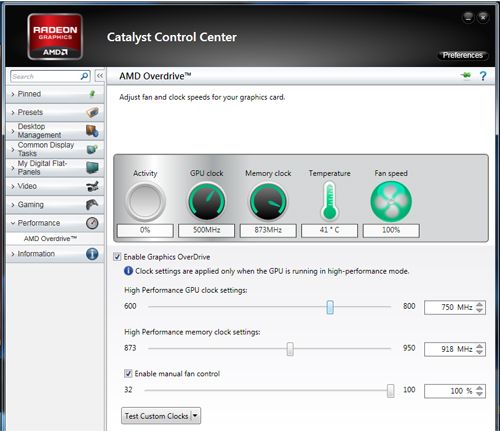
Task: Click the Common Display Tasks icon
Action: click(x=92, y=149)
